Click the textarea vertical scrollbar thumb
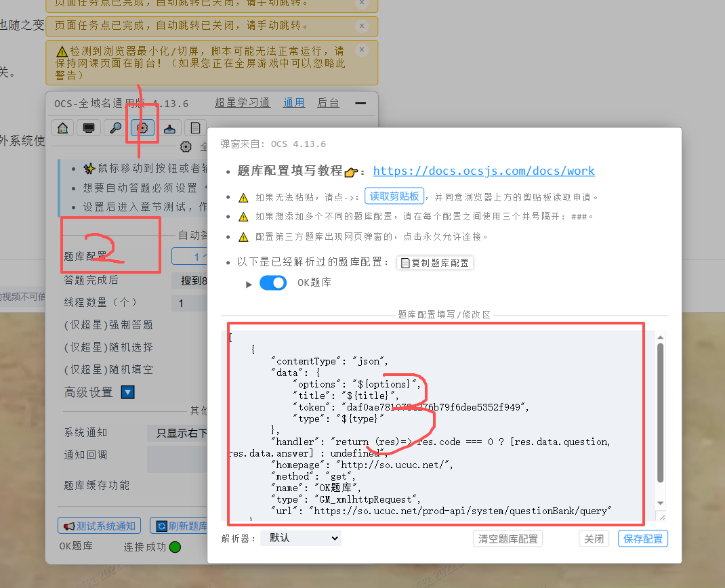This screenshot has height=588, width=725. pos(660,413)
